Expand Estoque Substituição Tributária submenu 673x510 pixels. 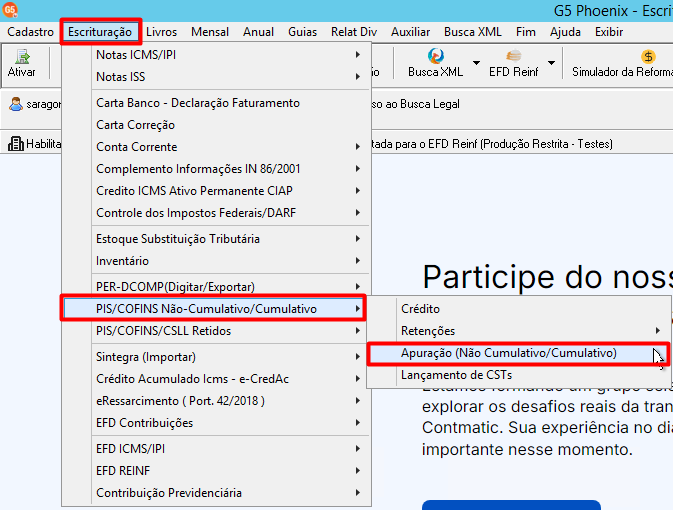[x=215, y=239]
